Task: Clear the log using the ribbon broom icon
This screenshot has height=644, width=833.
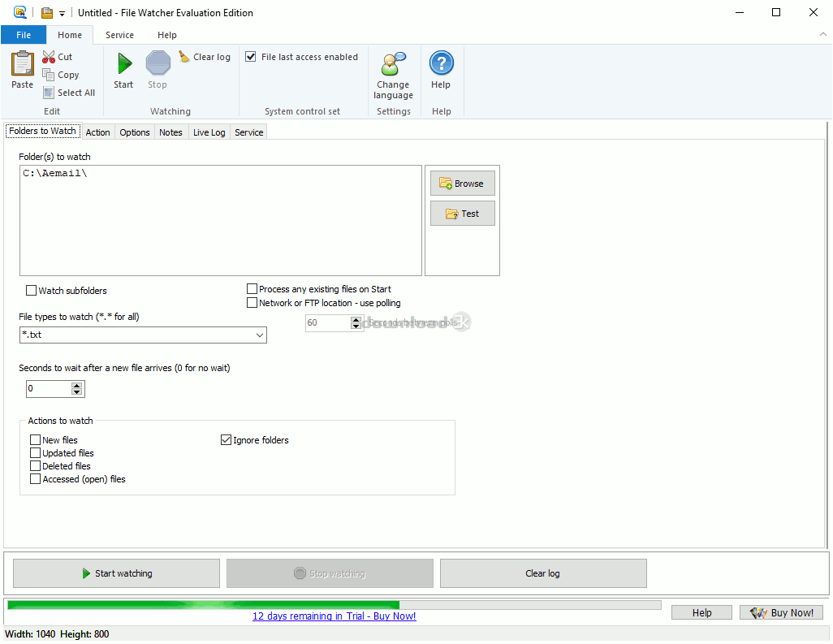Action: [x=183, y=56]
